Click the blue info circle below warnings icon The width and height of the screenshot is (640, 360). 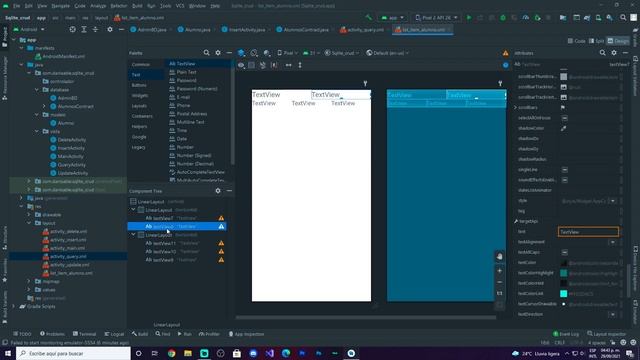pyautogui.click(x=505, y=65)
